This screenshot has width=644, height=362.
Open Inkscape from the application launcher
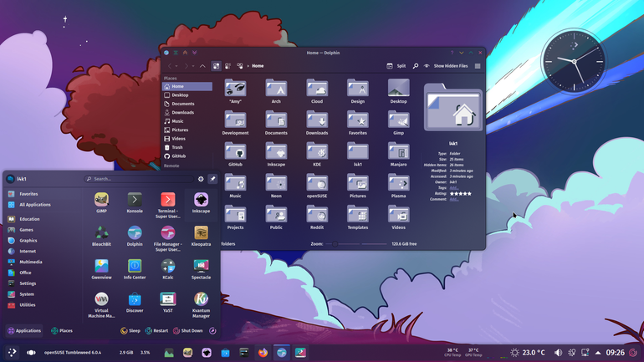coord(201,203)
